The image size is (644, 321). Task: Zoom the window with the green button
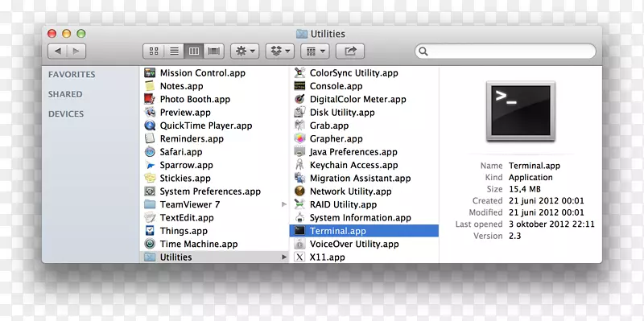[81, 34]
